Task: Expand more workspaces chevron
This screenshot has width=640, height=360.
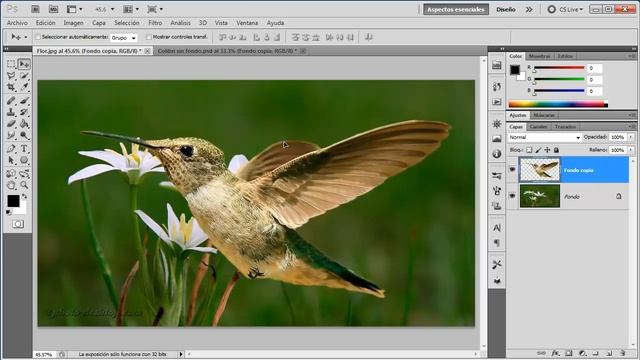Action: pos(529,9)
